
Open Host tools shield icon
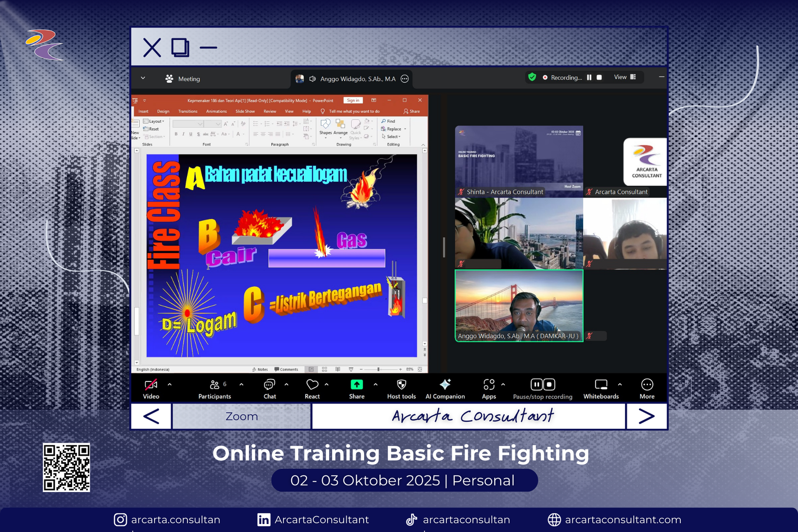tap(401, 384)
